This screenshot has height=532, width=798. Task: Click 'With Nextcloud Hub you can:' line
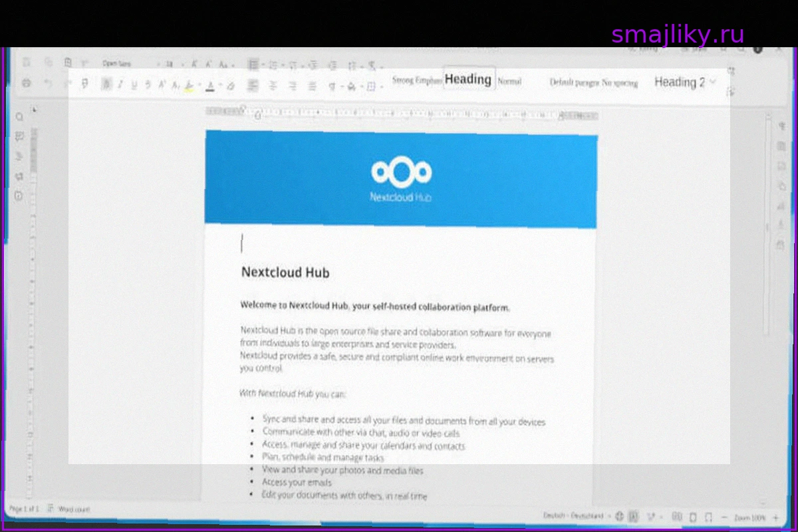(293, 394)
